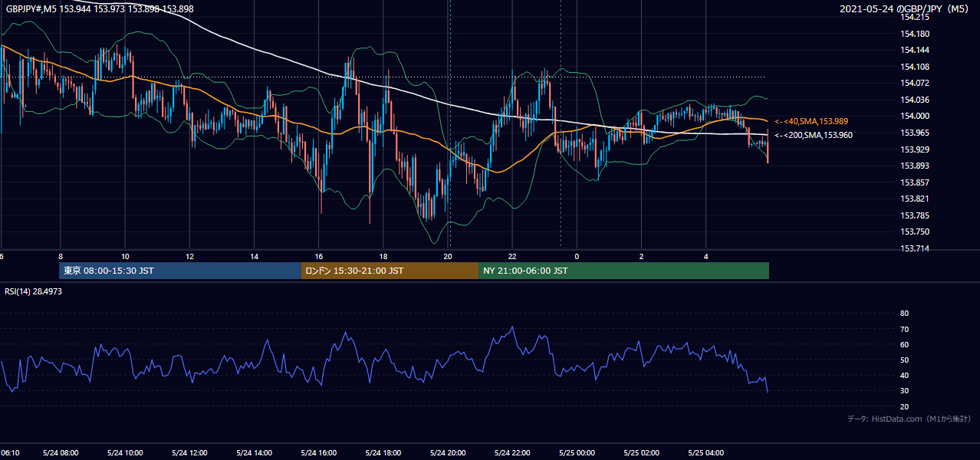Click price axis value 153.893
The width and height of the screenshot is (980, 460).
point(916,166)
